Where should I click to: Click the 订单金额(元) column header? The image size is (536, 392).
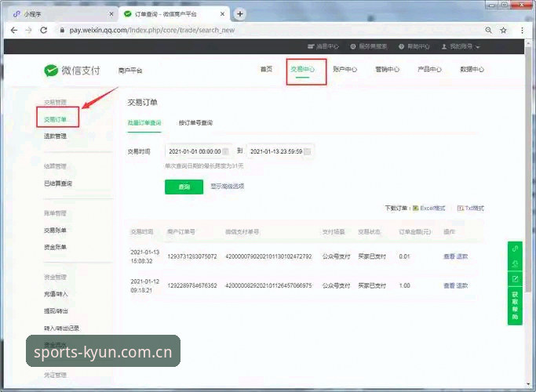coord(414,232)
